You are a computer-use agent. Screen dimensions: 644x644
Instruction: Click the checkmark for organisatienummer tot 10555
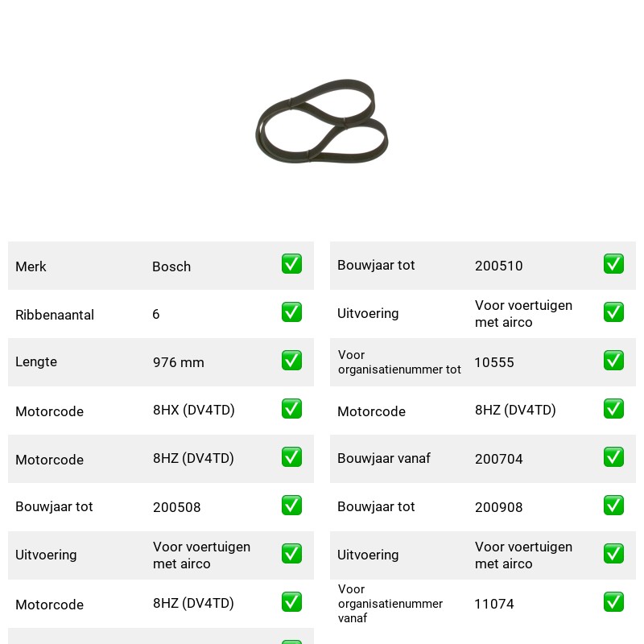613,360
